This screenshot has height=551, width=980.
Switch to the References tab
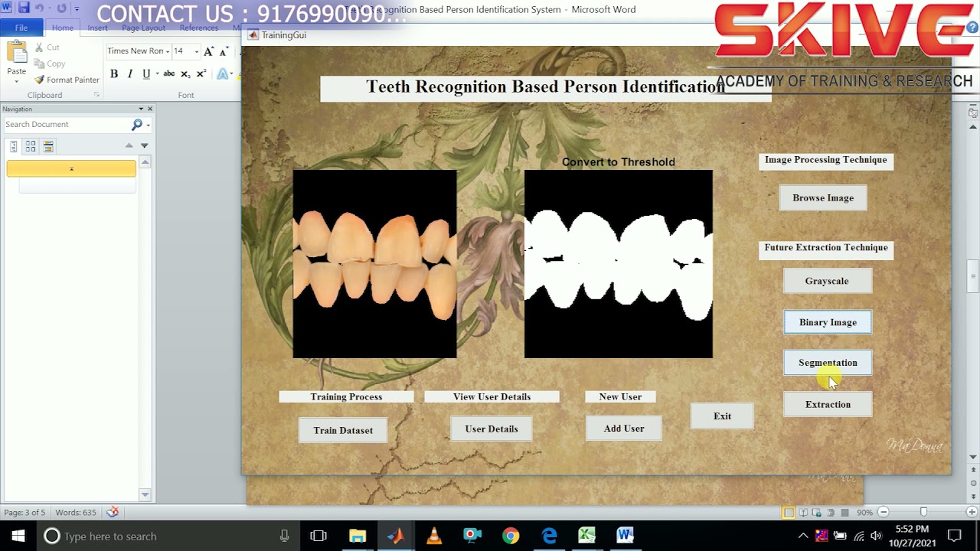[199, 28]
